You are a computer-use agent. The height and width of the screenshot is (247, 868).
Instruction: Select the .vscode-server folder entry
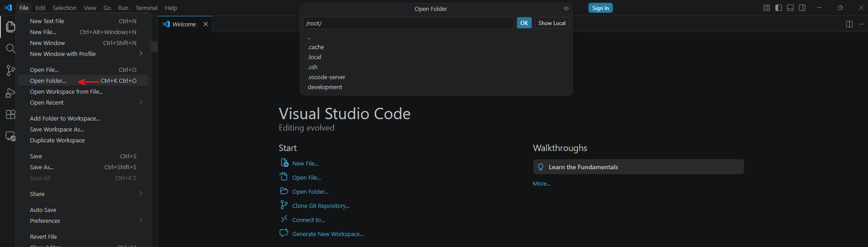436,77
